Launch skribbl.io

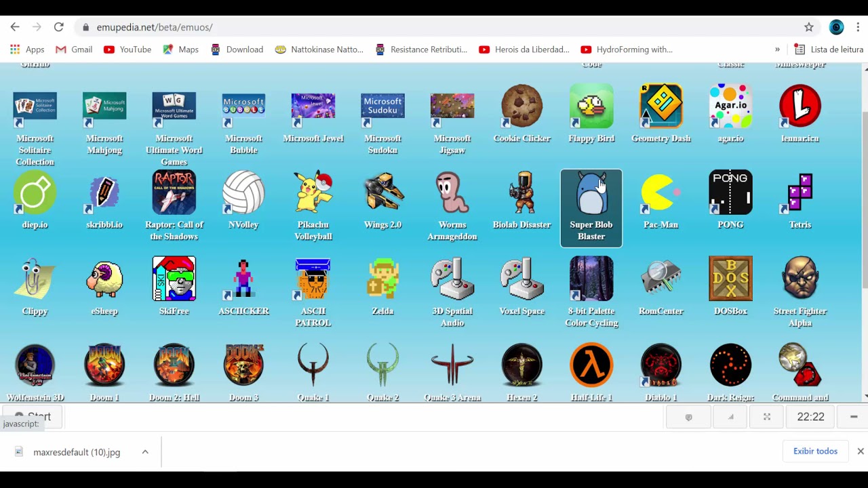point(104,193)
